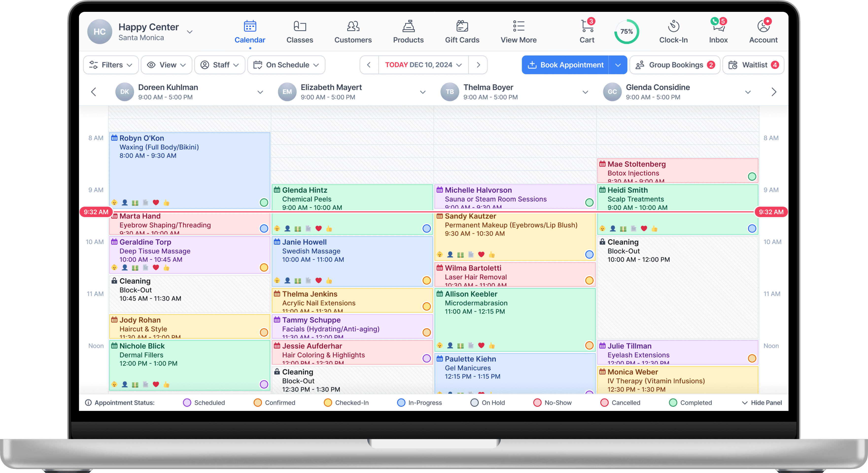Open the Account profile icon

pyautogui.click(x=763, y=26)
